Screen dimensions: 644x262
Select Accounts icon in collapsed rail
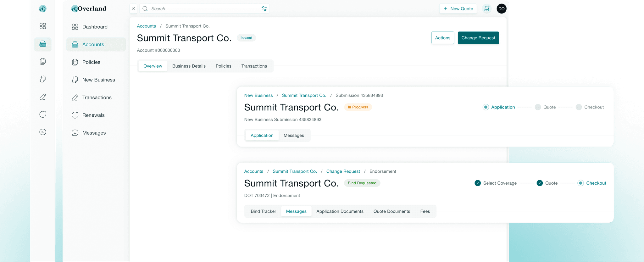pyautogui.click(x=43, y=44)
